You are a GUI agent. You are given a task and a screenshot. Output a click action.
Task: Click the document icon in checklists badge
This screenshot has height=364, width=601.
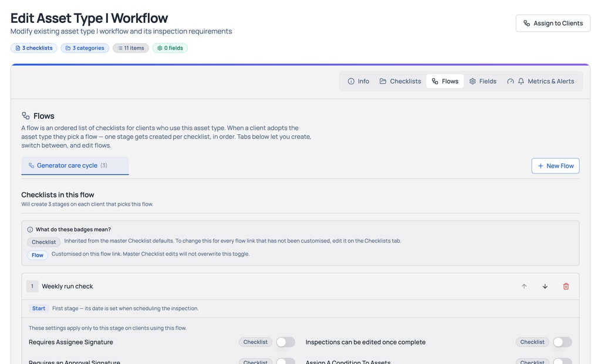18,48
